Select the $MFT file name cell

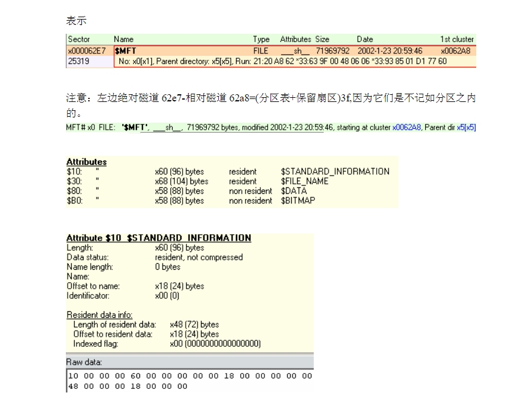pyautogui.click(x=126, y=51)
